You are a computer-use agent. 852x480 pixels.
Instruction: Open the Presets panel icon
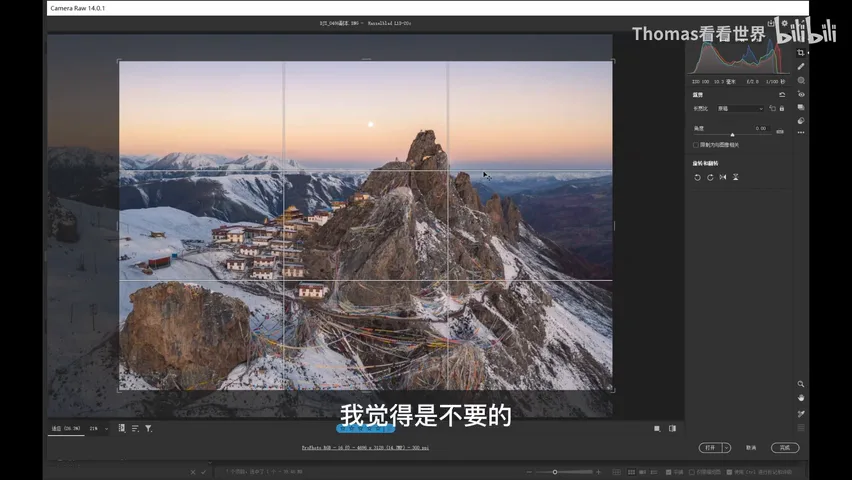[801, 121]
